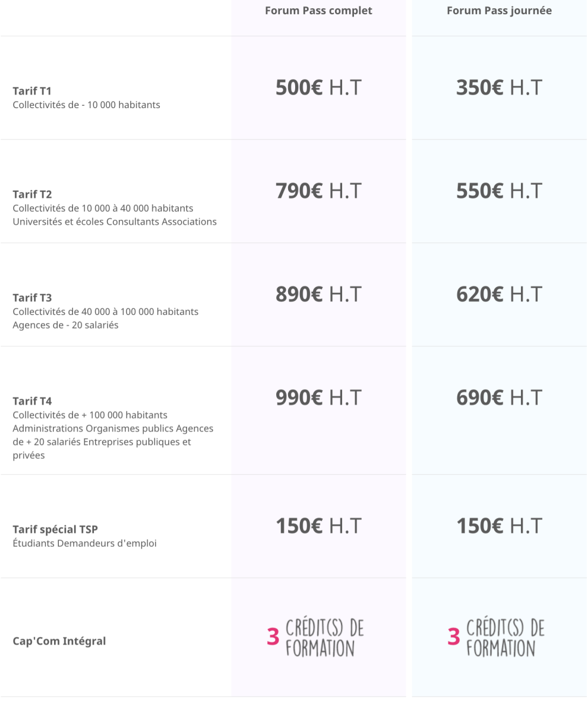The height and width of the screenshot is (703, 588).
Task: Click the 150€ H.T day-pass price
Action: (x=500, y=527)
